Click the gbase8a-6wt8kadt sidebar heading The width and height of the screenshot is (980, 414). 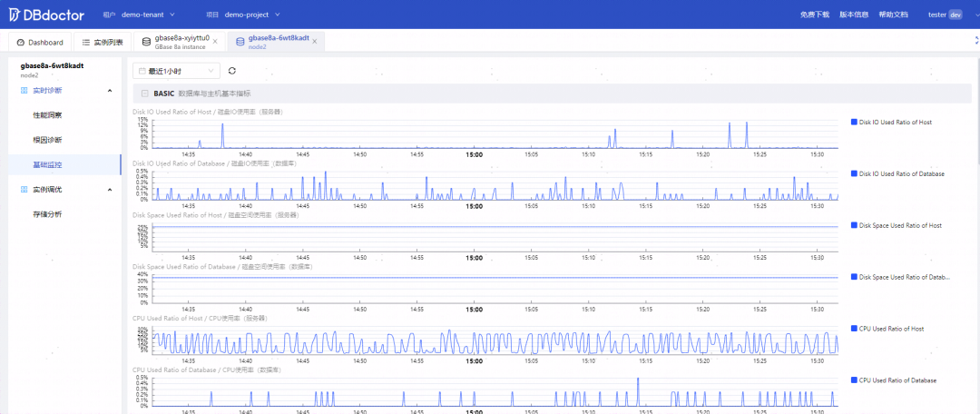coord(53,65)
